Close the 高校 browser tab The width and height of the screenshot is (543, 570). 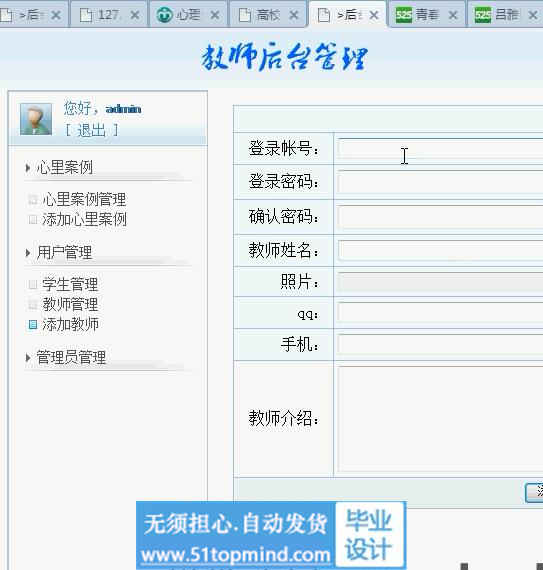[x=294, y=15]
